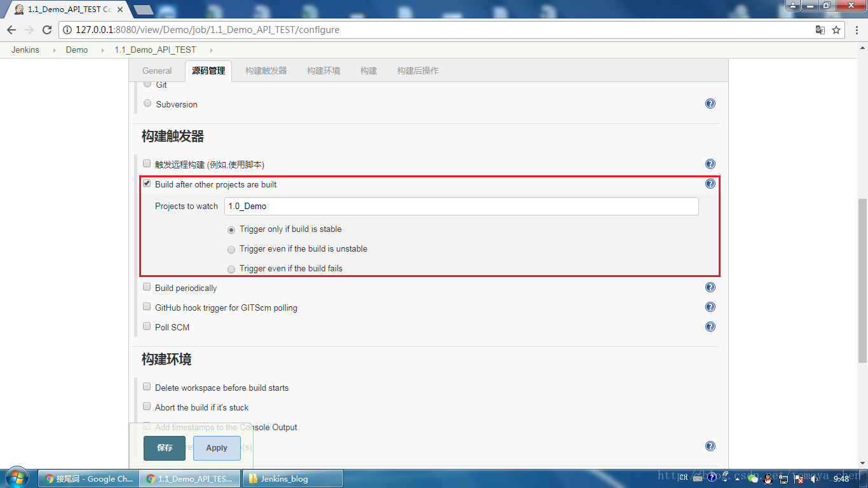
Task: Click the CH input language indicator
Action: 684,478
